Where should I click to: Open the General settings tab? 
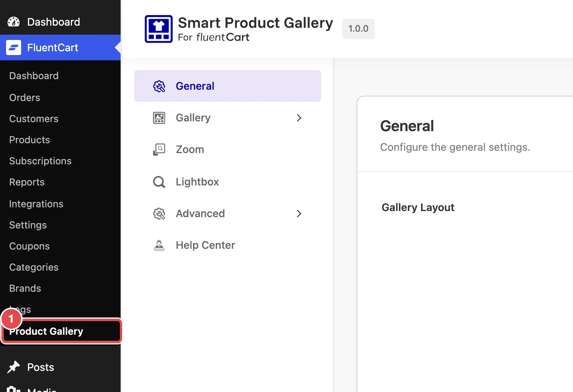pos(228,86)
